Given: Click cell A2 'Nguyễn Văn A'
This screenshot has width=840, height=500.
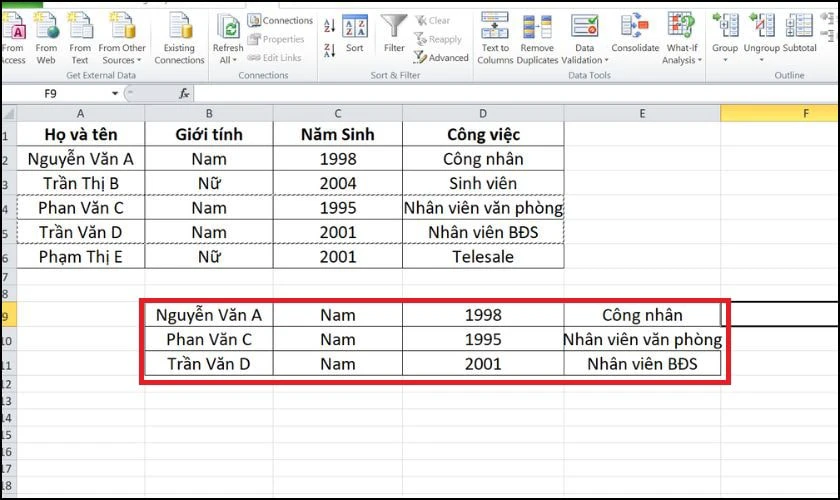Looking at the screenshot, I should pos(80,159).
